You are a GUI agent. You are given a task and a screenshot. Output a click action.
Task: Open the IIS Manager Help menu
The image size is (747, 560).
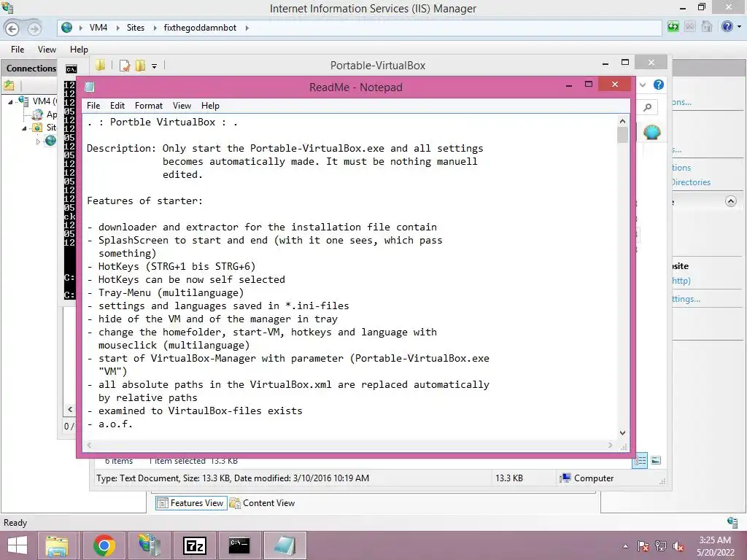pyautogui.click(x=79, y=50)
